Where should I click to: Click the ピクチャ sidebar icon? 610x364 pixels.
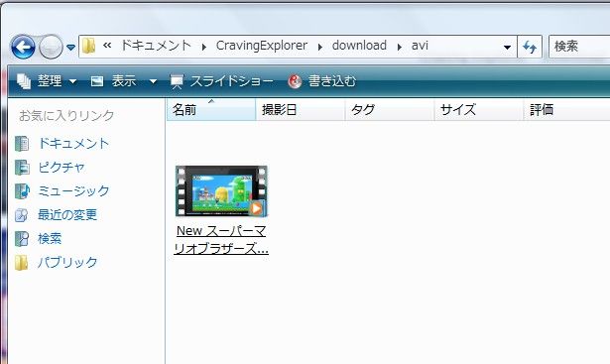coord(22,168)
